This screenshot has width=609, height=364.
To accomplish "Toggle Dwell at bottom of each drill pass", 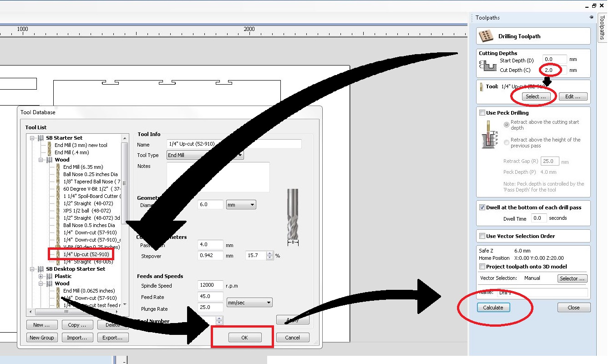I will tap(482, 207).
